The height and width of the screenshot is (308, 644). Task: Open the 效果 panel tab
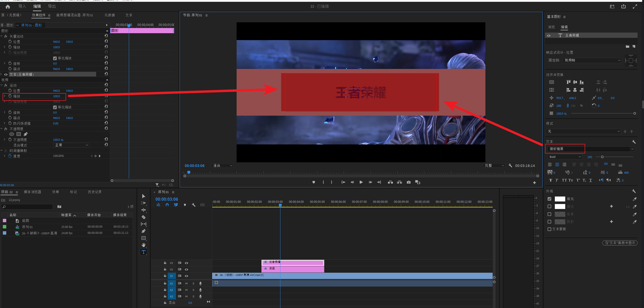[55, 192]
